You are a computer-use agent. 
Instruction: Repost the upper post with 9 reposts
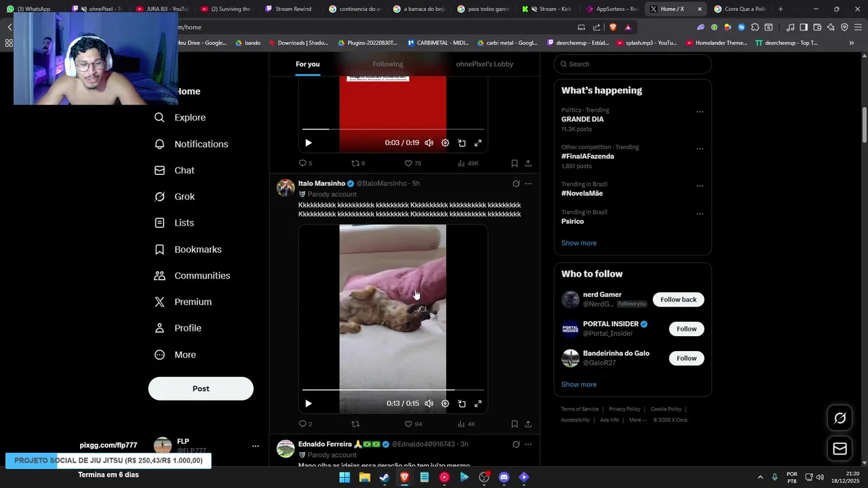(358, 163)
